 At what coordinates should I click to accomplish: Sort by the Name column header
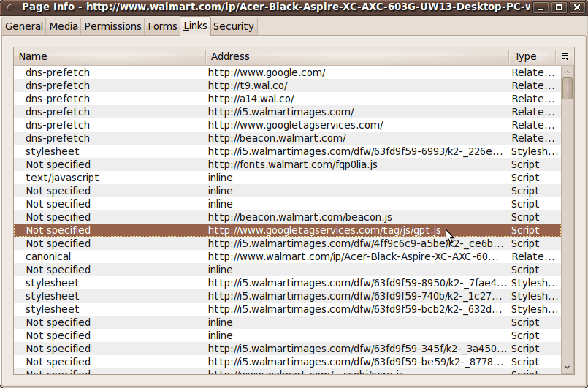(x=110, y=56)
